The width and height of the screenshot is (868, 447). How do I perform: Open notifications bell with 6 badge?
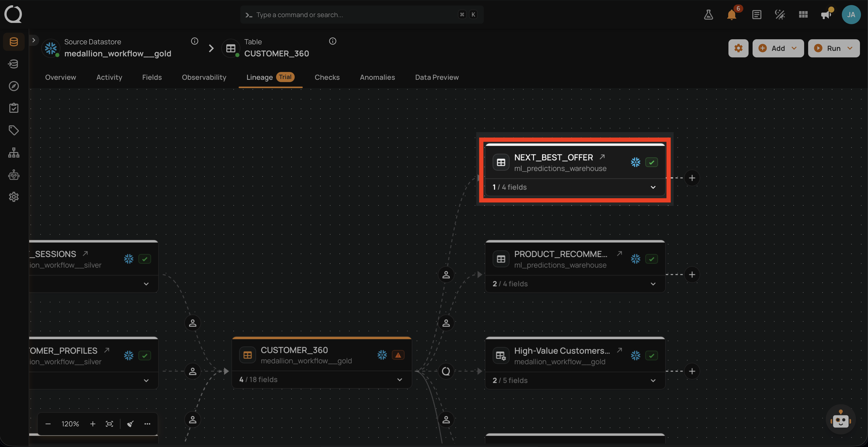pyautogui.click(x=732, y=15)
